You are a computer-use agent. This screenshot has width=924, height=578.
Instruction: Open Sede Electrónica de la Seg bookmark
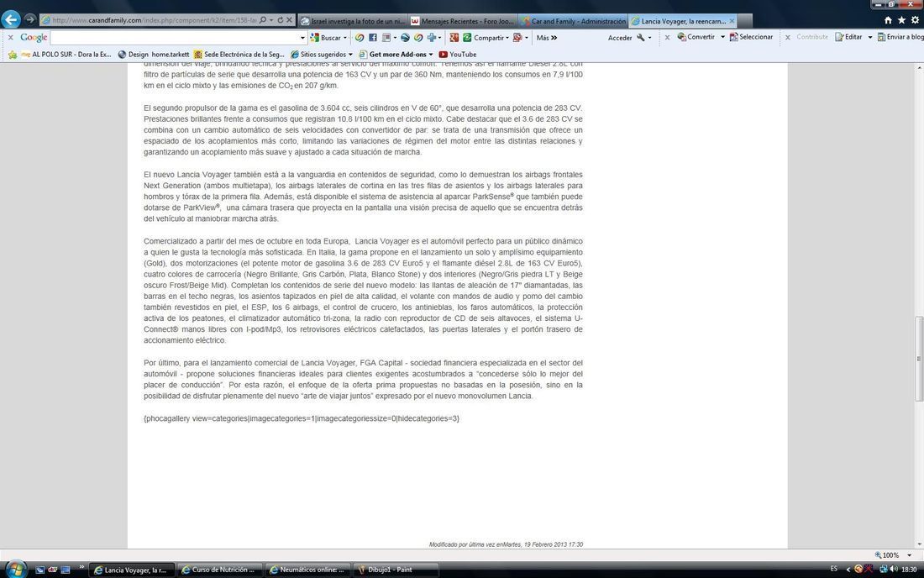pyautogui.click(x=239, y=55)
